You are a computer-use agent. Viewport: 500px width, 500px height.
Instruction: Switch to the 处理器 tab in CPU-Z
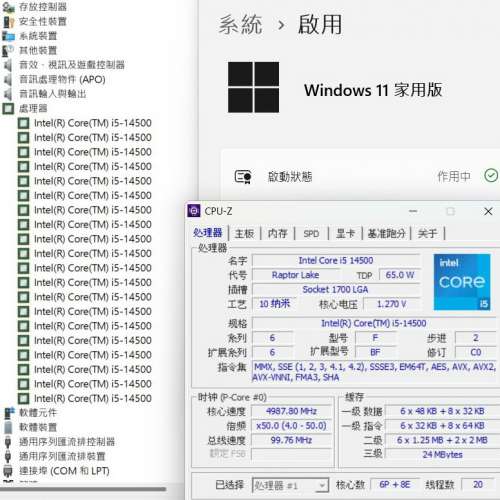click(x=208, y=233)
